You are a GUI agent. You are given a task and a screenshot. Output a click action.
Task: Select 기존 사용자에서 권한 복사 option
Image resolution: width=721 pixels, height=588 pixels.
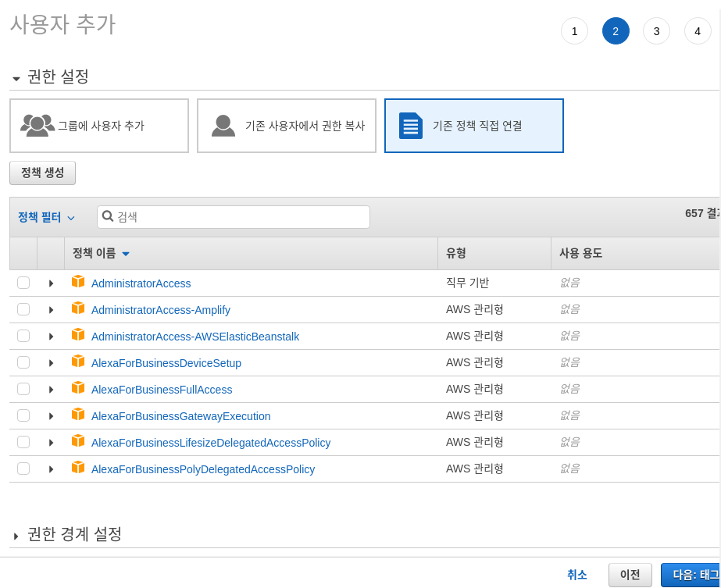pyautogui.click(x=287, y=126)
